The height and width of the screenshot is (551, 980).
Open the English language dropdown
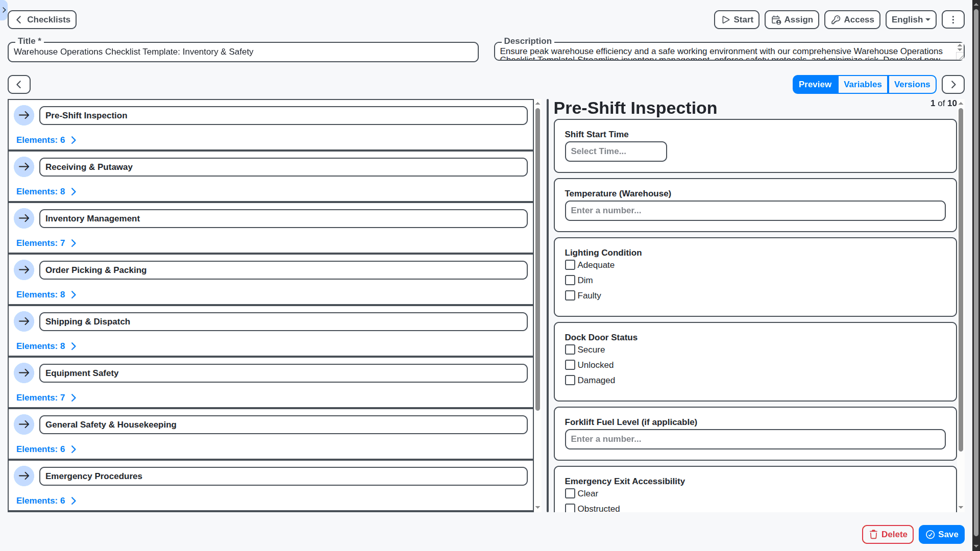click(911, 19)
